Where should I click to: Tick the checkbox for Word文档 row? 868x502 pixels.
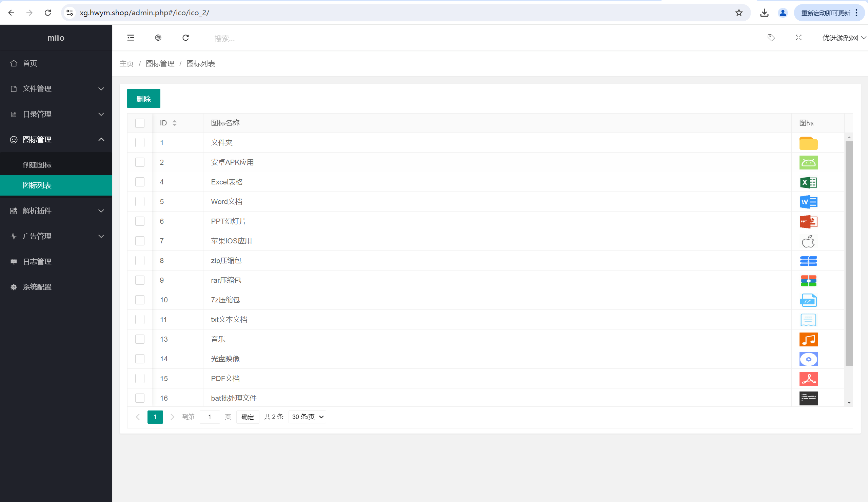pos(140,202)
